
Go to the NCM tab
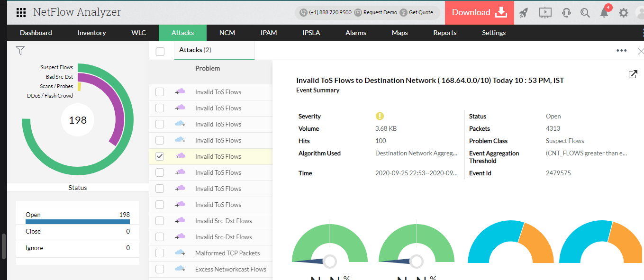227,33
